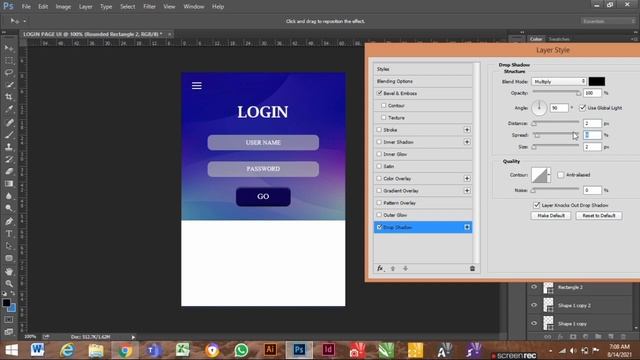Click the Reset to Default button
This screenshot has width=640, height=360.
pyautogui.click(x=599, y=216)
